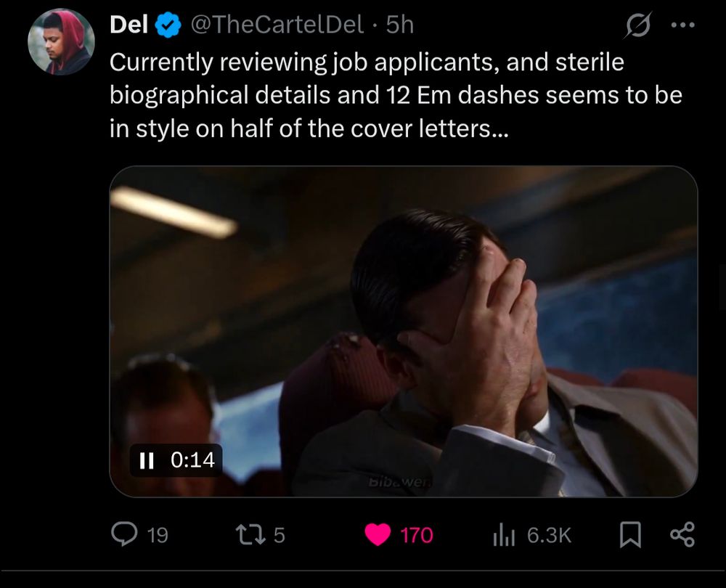Open Del's profile picture
726x588 pixels.
(62, 41)
